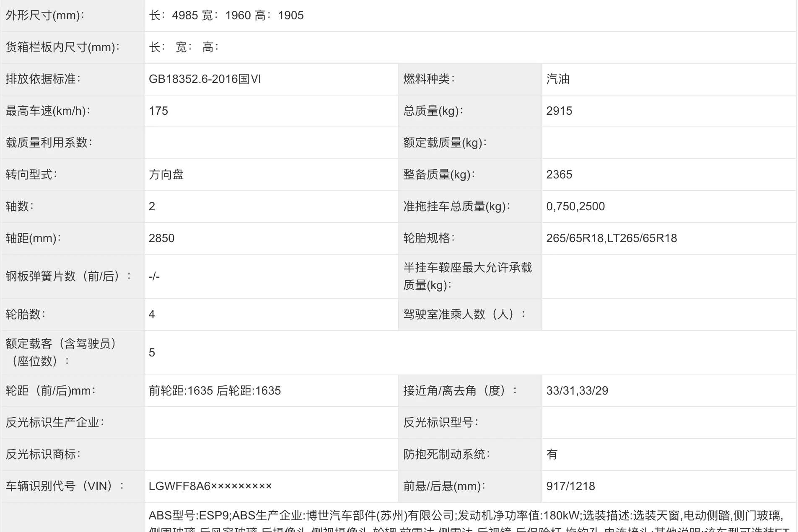798x532 pixels.
Task: Select the top speed value 175
Action: point(158,111)
